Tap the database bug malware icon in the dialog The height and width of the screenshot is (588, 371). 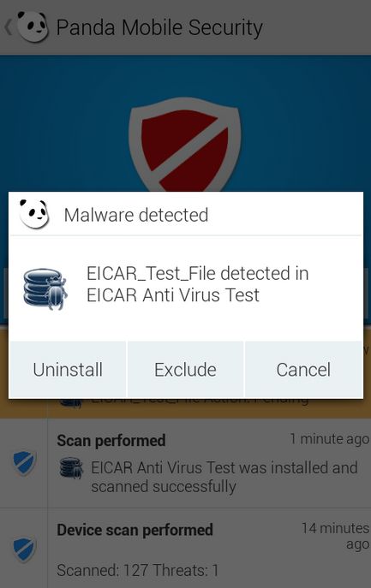point(45,288)
